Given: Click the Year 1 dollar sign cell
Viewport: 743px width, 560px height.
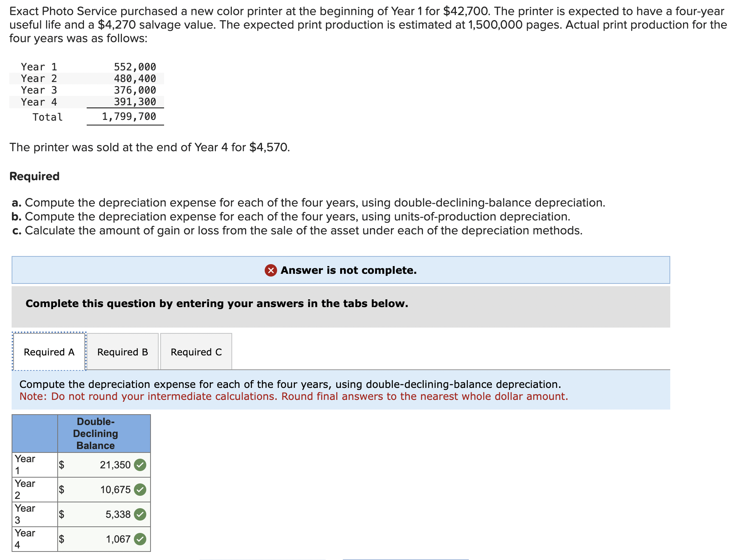Looking at the screenshot, I should pos(62,465).
